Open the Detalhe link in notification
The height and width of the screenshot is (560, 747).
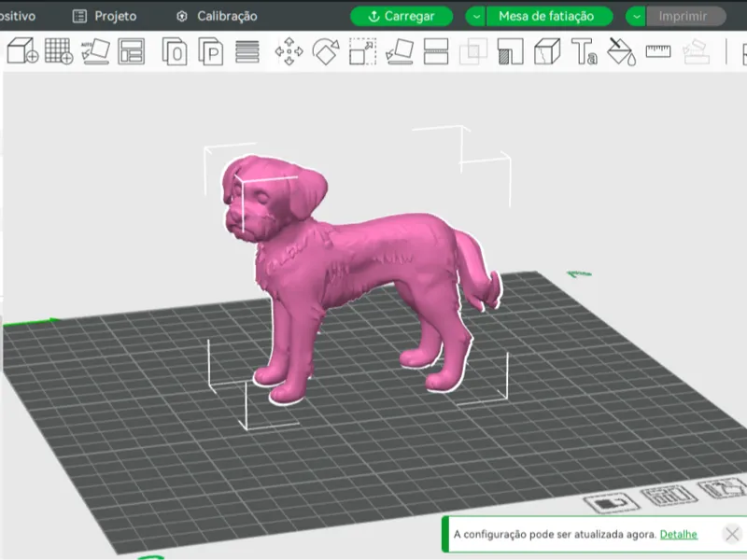[679, 534]
